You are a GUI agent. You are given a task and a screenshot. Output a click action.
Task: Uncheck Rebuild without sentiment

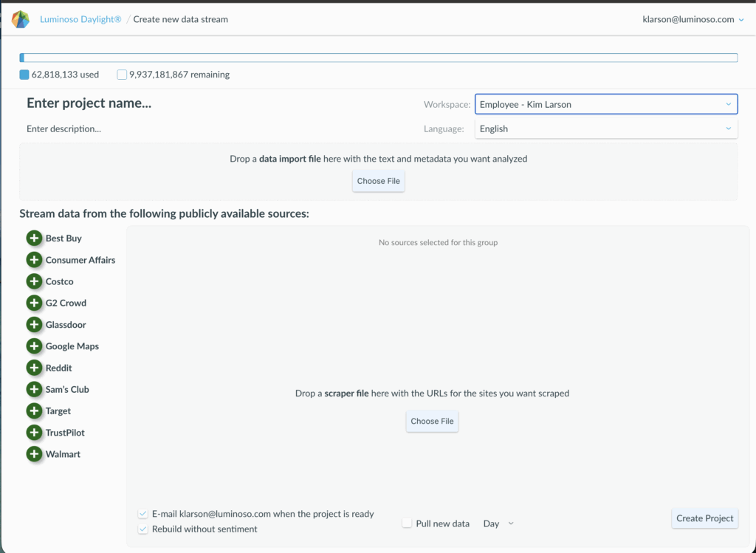pos(142,529)
